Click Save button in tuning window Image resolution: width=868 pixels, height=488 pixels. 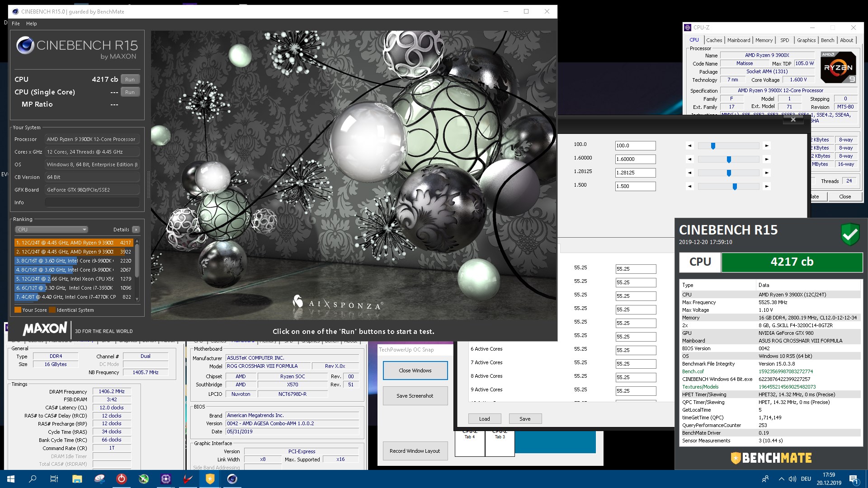(x=525, y=419)
